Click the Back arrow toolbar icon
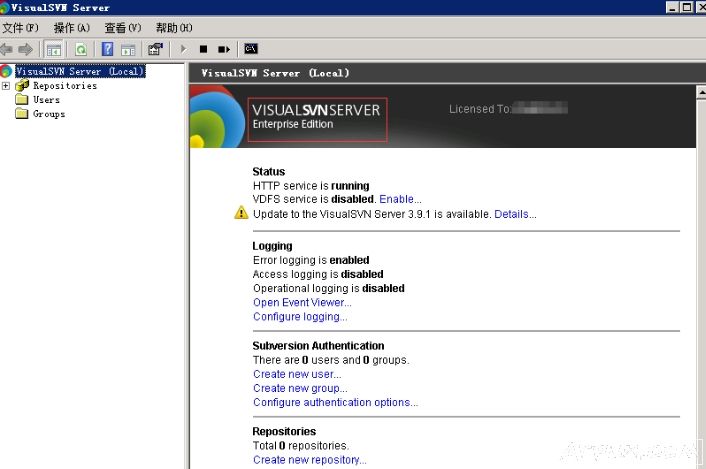 6,49
